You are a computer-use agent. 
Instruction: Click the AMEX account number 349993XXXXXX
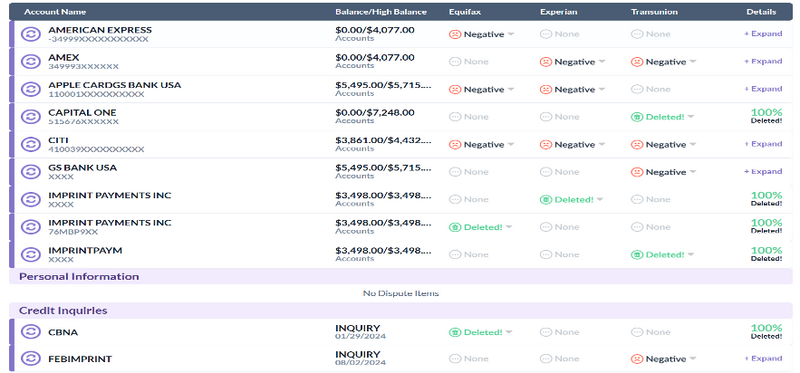pyautogui.click(x=84, y=67)
